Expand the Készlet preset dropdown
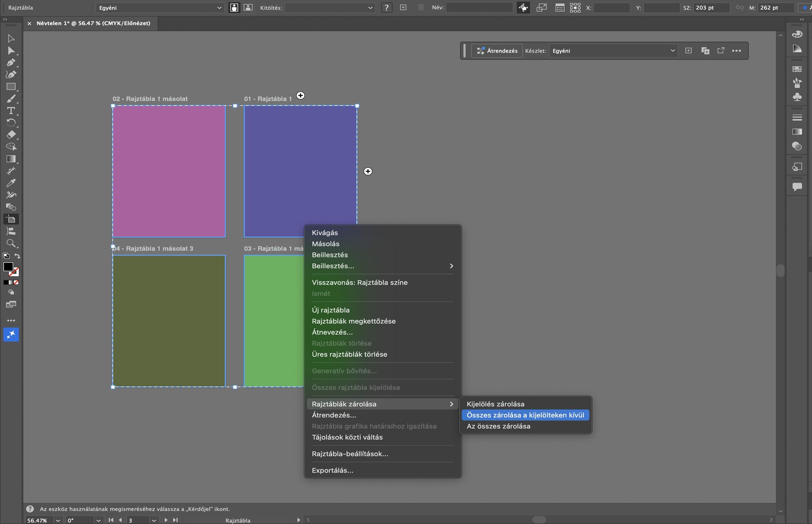This screenshot has width=812, height=524. tap(613, 51)
